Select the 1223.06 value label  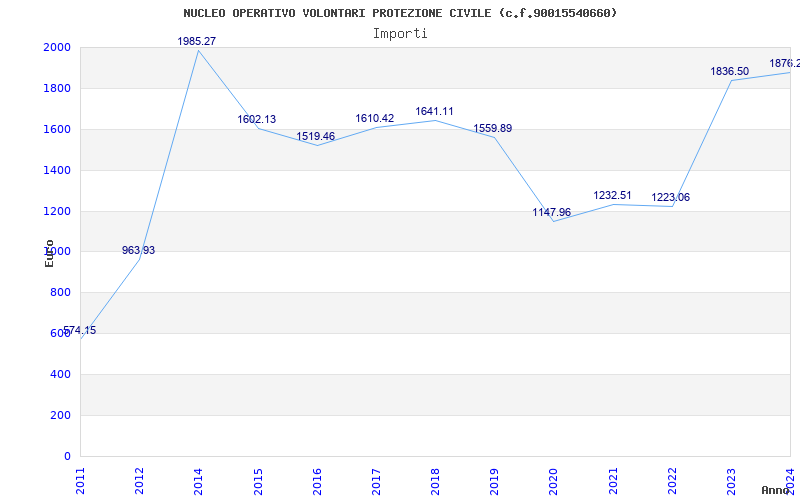click(670, 197)
